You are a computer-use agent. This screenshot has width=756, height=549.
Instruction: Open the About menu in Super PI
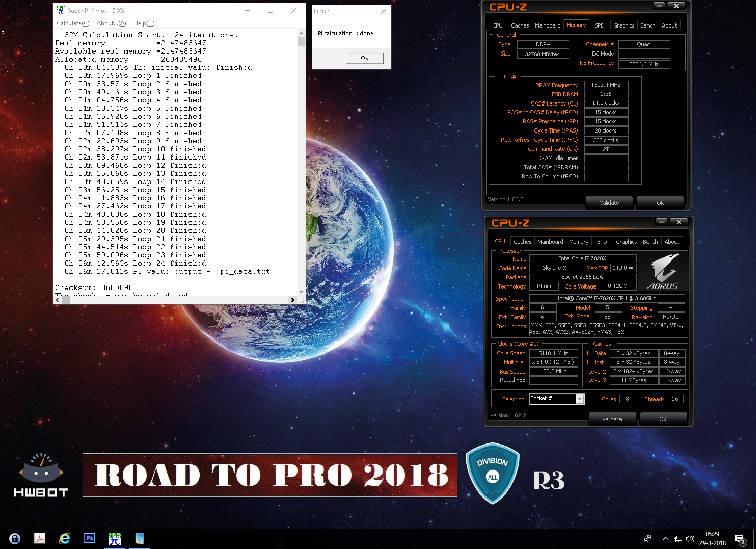[111, 23]
